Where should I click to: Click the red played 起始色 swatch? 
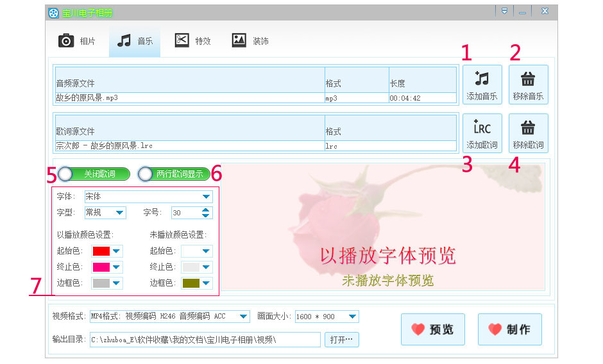coord(101,251)
